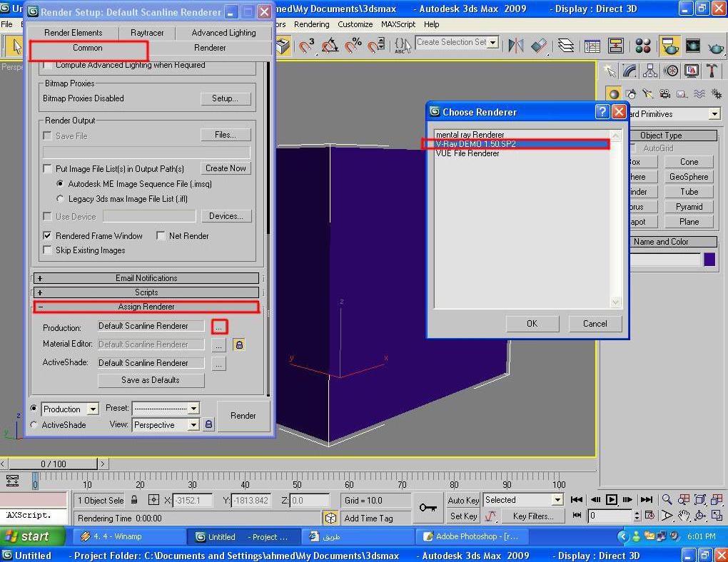
Task: Cancel the Choose Renderer dialog
Action: 595,324
